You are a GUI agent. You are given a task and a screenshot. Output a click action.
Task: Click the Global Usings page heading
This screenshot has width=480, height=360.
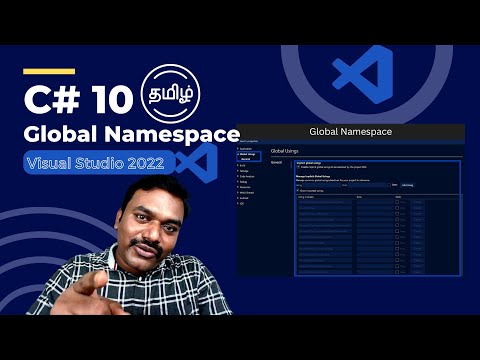tap(284, 151)
